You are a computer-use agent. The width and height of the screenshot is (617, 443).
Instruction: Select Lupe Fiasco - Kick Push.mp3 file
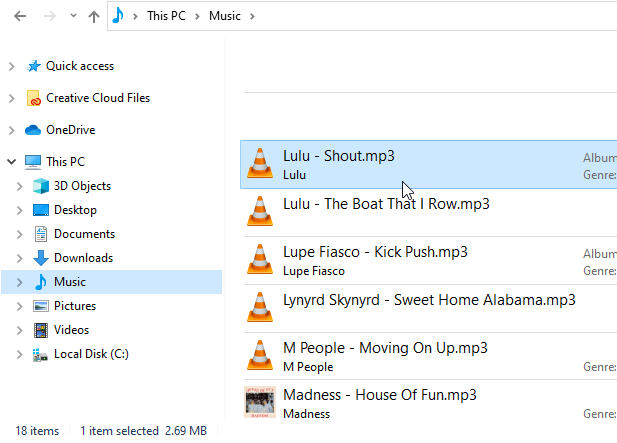375,252
